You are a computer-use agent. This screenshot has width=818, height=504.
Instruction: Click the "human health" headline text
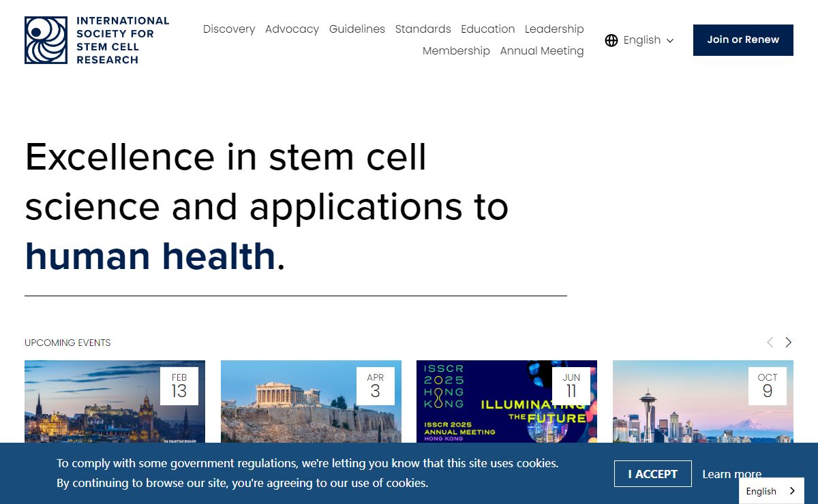(150, 256)
